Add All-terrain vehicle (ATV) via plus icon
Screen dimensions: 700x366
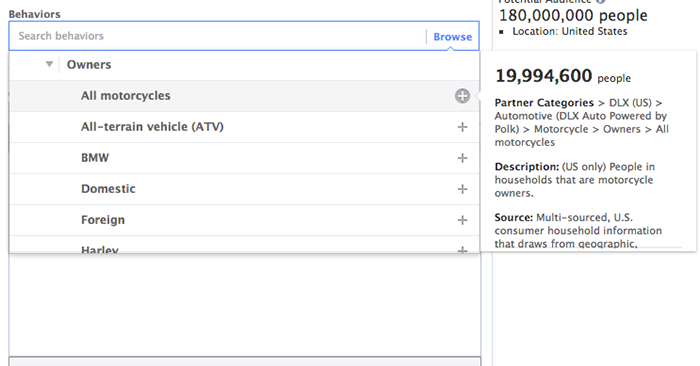point(462,127)
